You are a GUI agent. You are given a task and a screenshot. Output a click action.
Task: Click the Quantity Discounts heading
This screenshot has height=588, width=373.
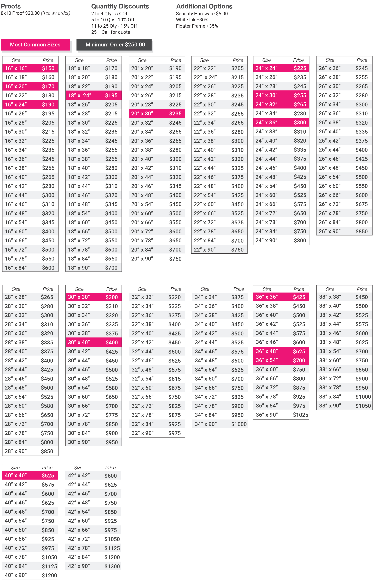click(x=120, y=6)
